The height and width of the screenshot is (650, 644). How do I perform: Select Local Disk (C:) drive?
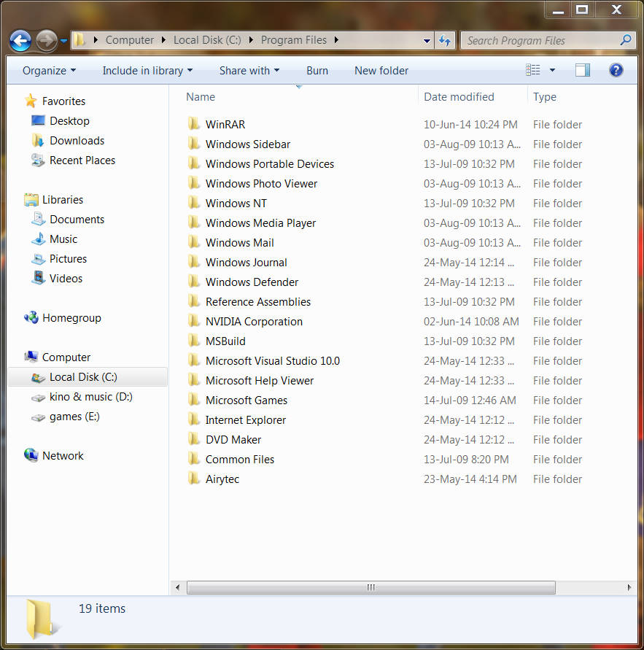pyautogui.click(x=88, y=377)
